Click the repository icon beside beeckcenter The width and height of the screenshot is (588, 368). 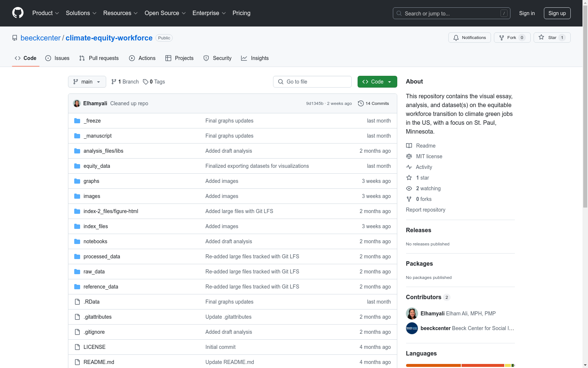15,38
